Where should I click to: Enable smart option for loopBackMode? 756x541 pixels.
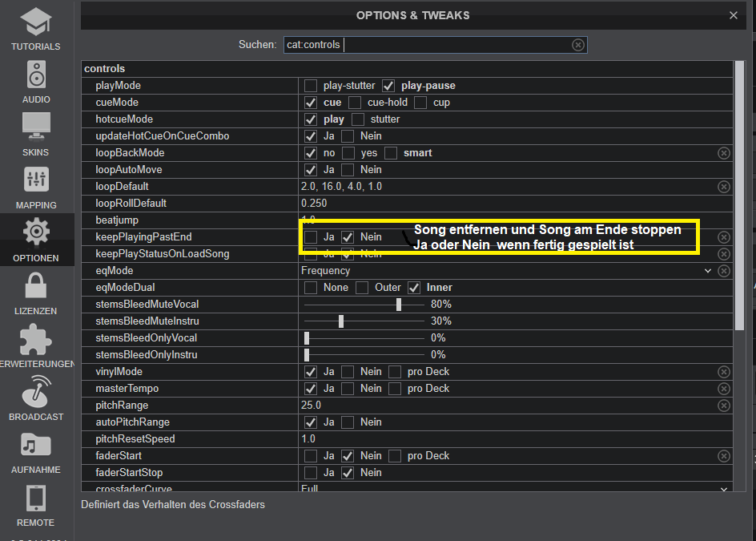pyautogui.click(x=391, y=153)
